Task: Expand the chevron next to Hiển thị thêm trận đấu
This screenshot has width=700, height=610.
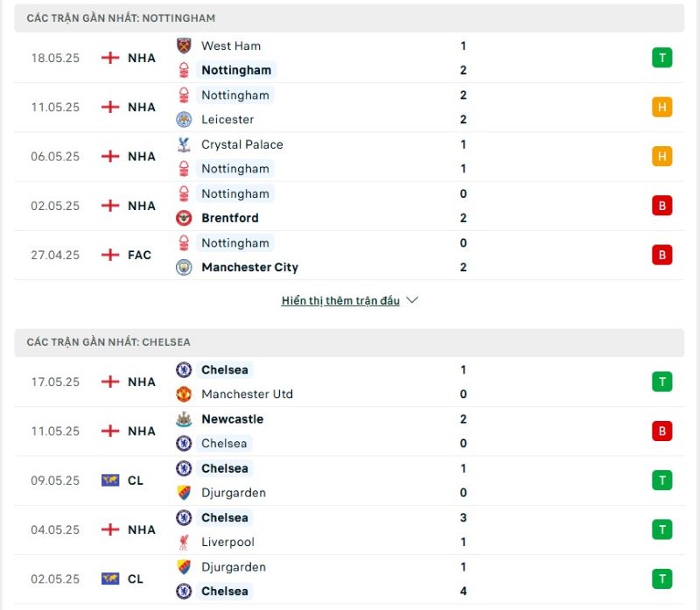Action: point(412,300)
